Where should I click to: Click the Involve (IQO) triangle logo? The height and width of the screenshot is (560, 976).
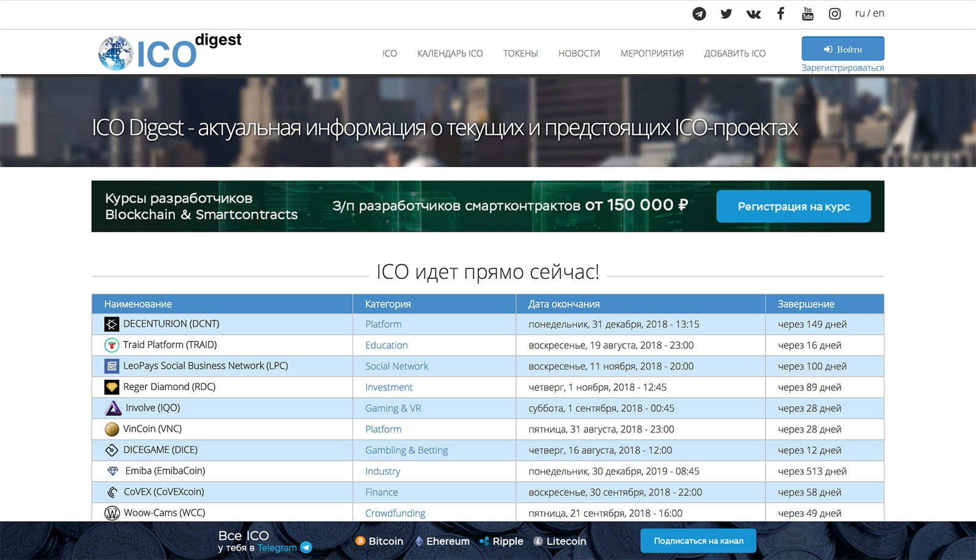[113, 408]
